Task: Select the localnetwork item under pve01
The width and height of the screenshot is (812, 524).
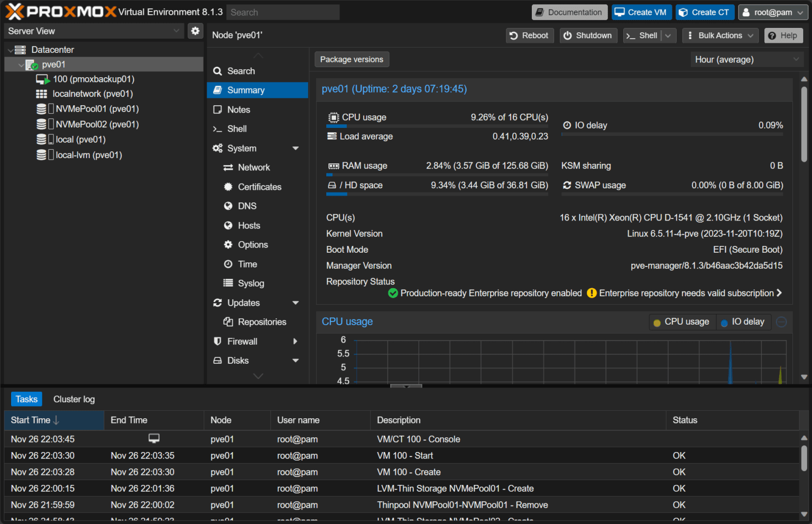Action: click(92, 94)
